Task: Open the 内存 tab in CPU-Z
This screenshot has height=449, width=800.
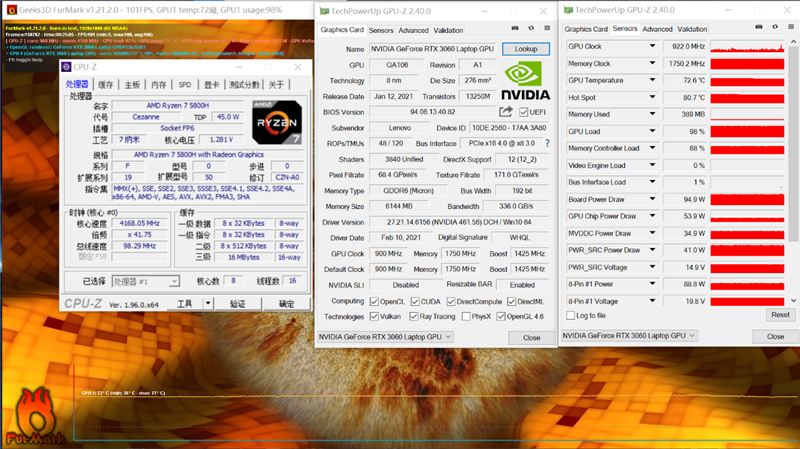Action: click(x=159, y=85)
